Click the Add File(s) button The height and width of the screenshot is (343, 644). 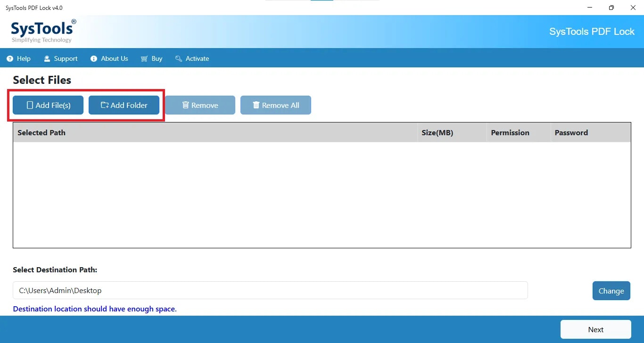pos(48,105)
